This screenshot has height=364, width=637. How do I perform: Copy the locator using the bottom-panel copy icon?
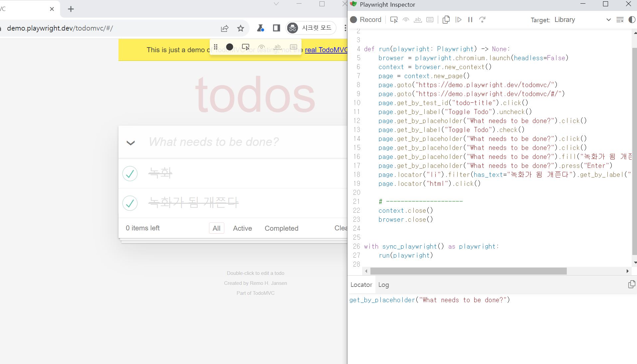[x=631, y=285]
